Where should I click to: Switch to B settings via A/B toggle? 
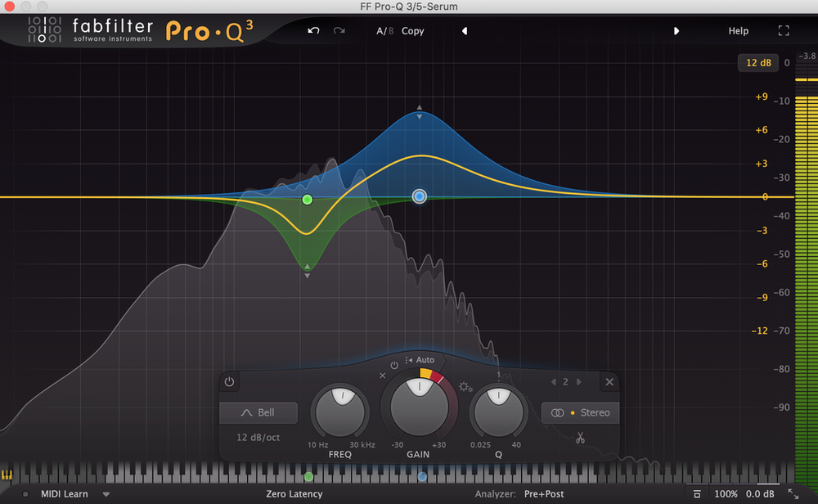pos(385,30)
